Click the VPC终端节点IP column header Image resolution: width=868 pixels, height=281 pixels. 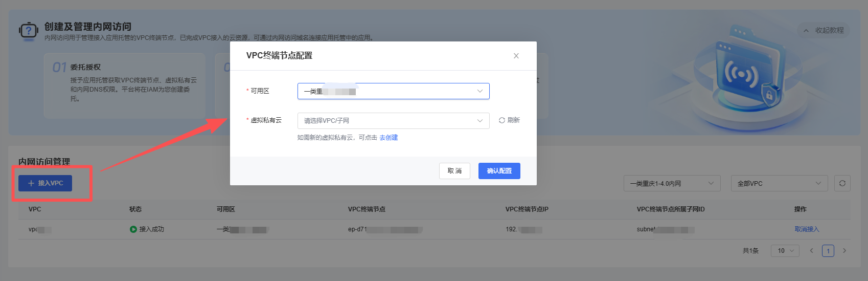pos(527,209)
